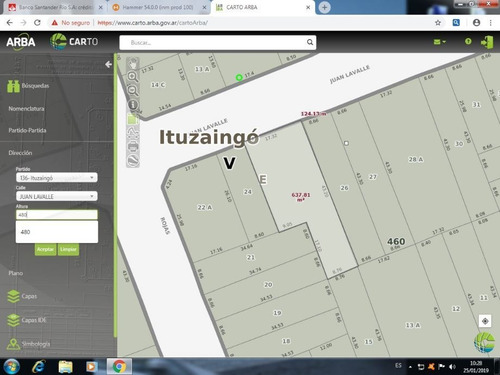Select the parcel information tool
500x375 pixels.
pyautogui.click(x=133, y=105)
